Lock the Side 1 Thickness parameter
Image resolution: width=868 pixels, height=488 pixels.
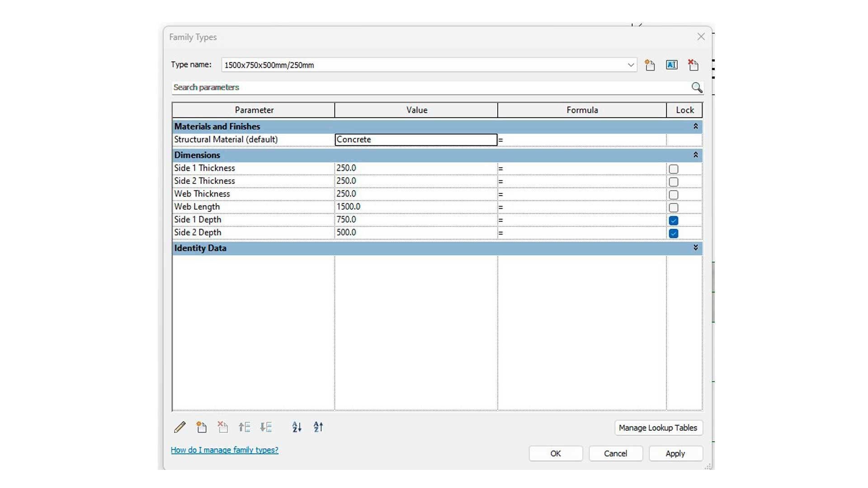point(673,169)
